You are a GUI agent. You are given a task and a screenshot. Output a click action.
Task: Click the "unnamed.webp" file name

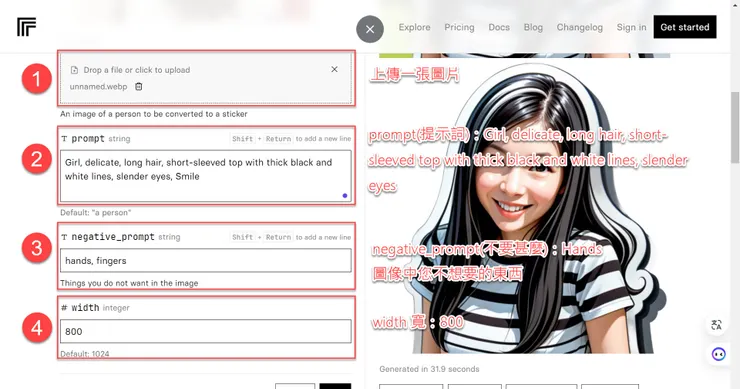click(98, 87)
